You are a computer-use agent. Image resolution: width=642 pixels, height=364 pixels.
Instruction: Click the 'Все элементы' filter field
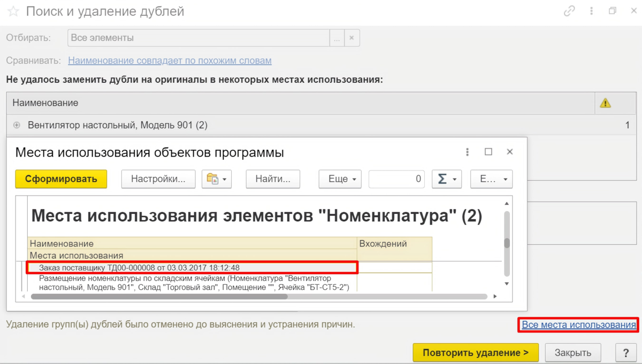(x=198, y=38)
